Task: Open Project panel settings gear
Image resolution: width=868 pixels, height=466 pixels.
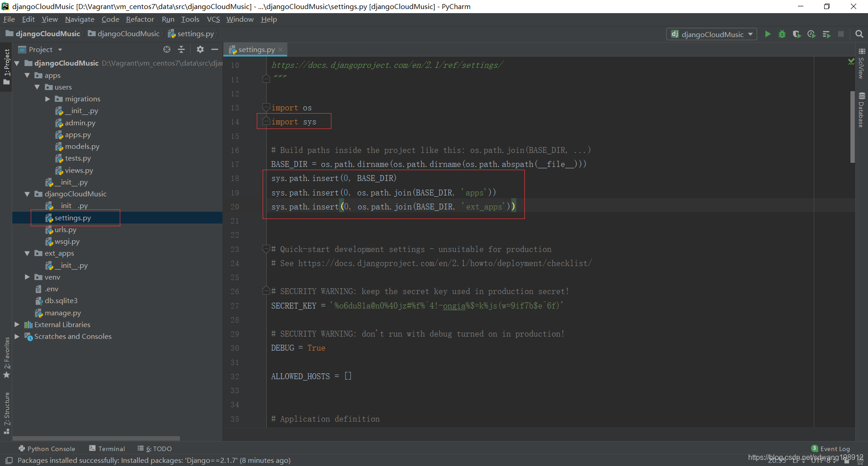Action: tap(200, 49)
